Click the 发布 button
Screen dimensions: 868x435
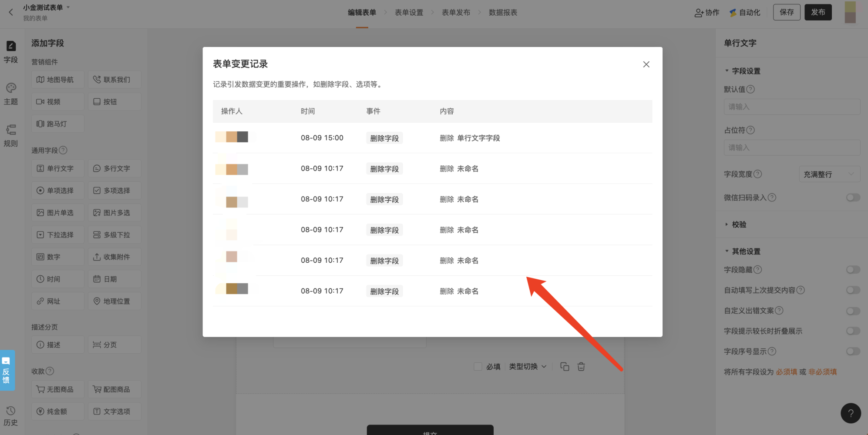pos(818,12)
